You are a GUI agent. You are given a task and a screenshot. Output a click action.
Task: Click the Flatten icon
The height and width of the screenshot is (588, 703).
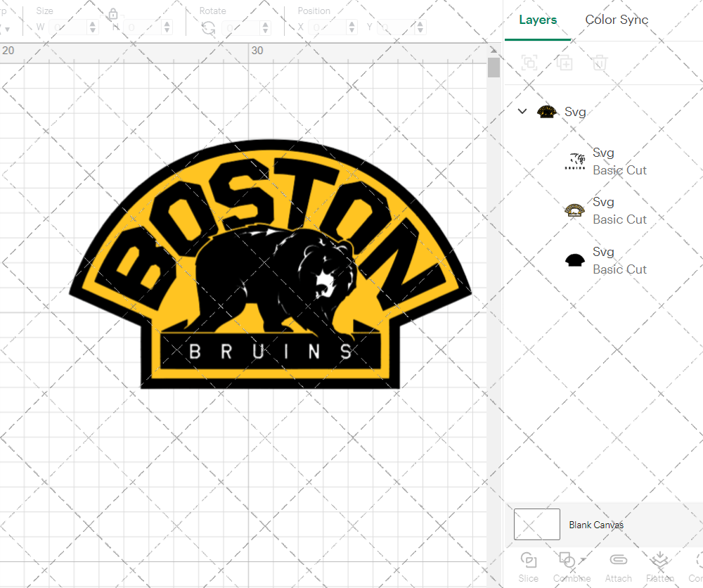click(x=659, y=561)
